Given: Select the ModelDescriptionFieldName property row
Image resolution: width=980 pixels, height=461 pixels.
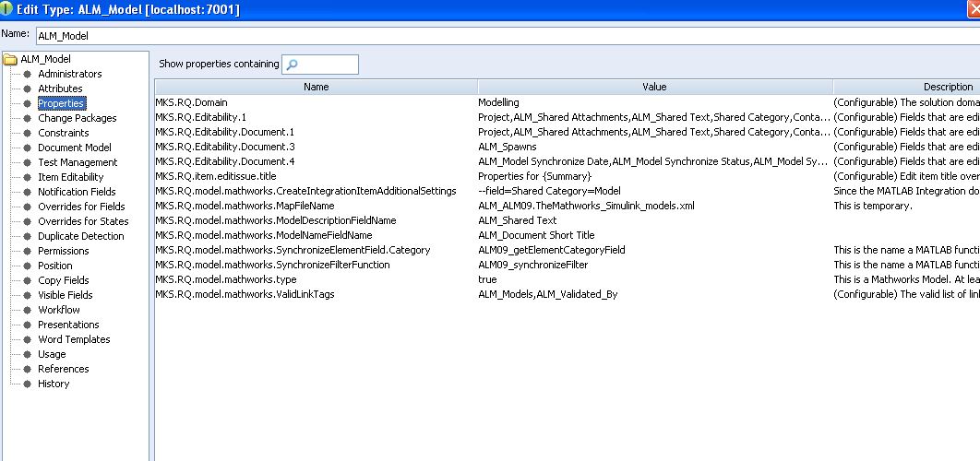Looking at the screenshot, I should [x=568, y=220].
